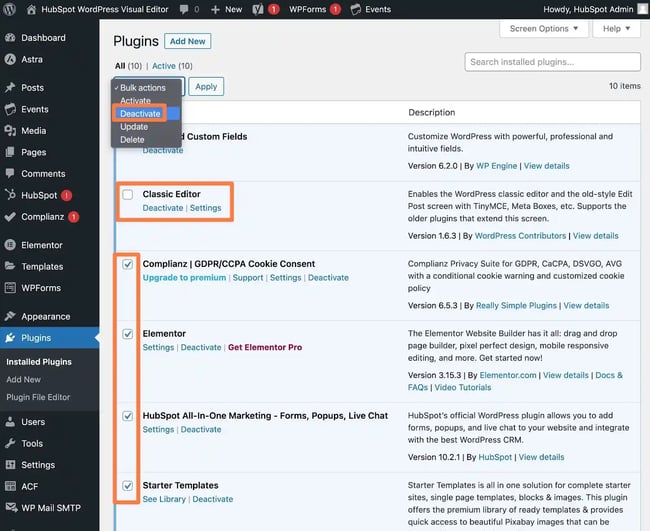Click Upgrade to premium for Complianz
650x531 pixels.
pos(184,277)
